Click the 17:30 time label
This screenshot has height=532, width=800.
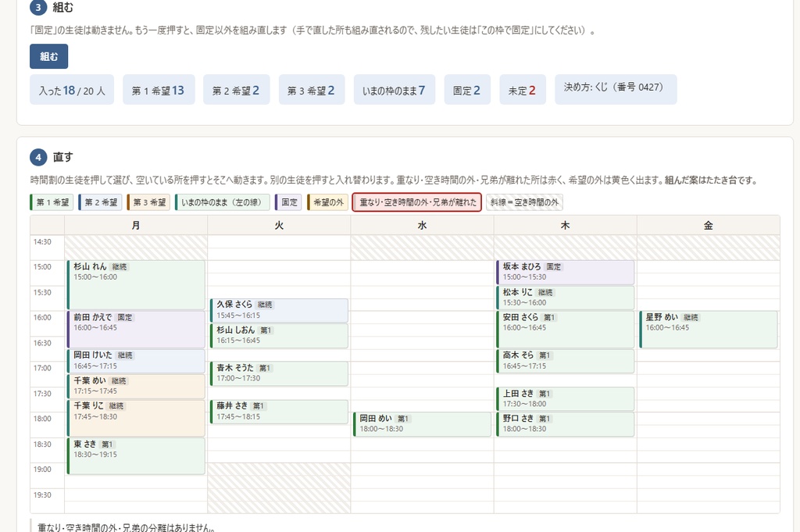point(42,393)
